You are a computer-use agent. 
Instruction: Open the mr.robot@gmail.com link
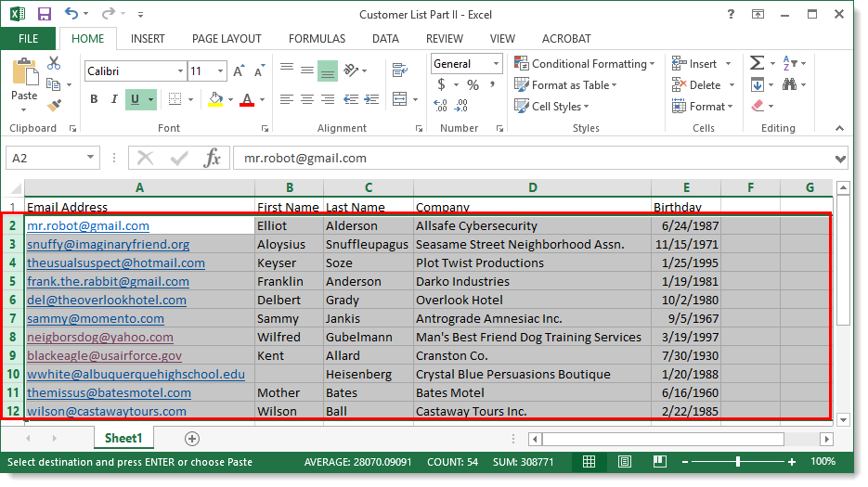click(88, 225)
